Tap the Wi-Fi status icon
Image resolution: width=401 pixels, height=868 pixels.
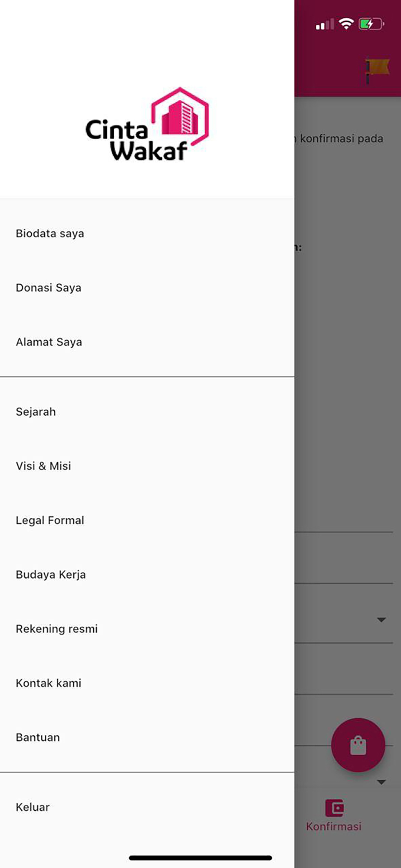[346, 24]
